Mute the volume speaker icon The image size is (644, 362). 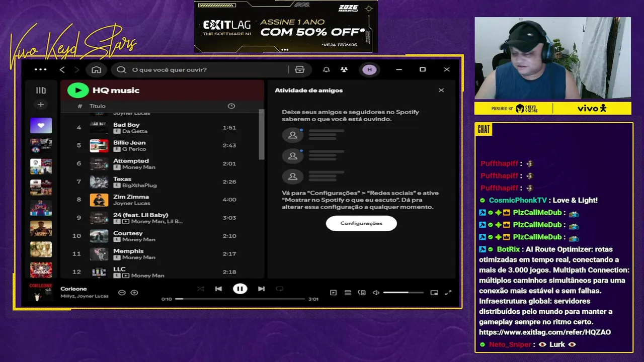375,293
